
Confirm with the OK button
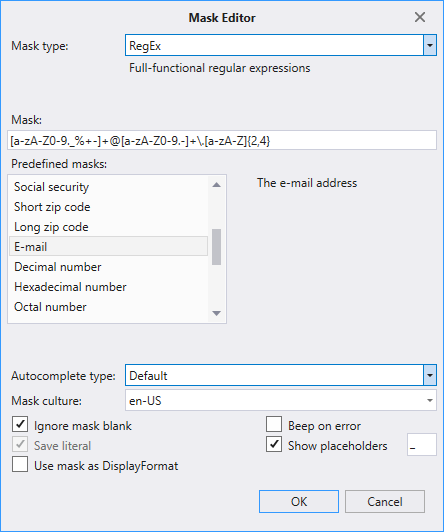click(x=299, y=501)
